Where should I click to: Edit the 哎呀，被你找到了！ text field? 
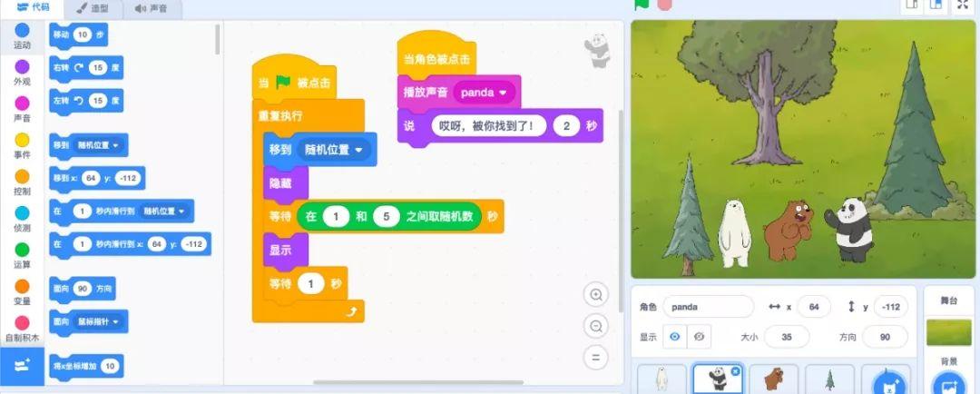(489, 125)
